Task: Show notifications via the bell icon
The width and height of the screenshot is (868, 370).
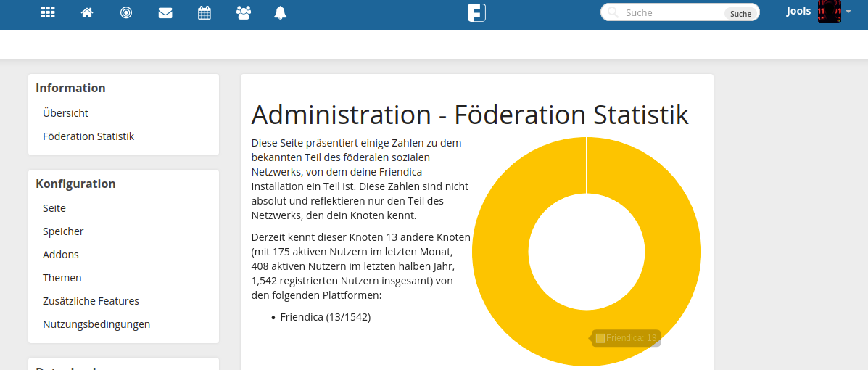Action: click(281, 12)
